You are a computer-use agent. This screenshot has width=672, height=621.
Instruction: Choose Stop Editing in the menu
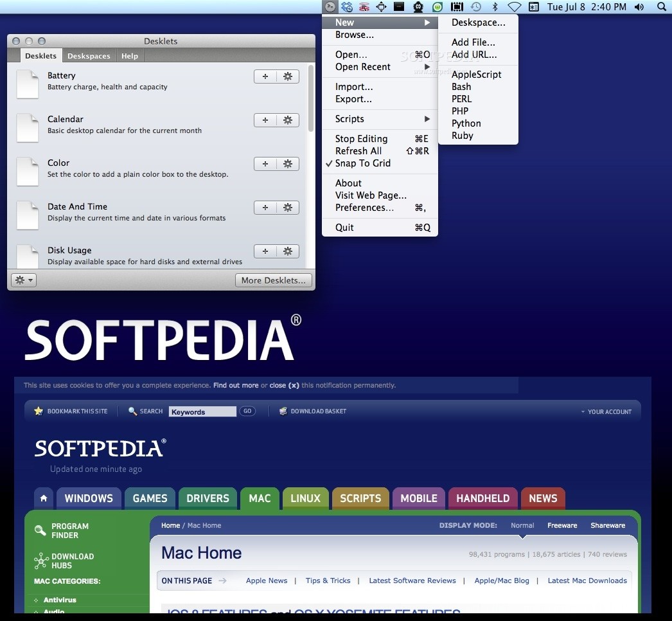(380, 138)
